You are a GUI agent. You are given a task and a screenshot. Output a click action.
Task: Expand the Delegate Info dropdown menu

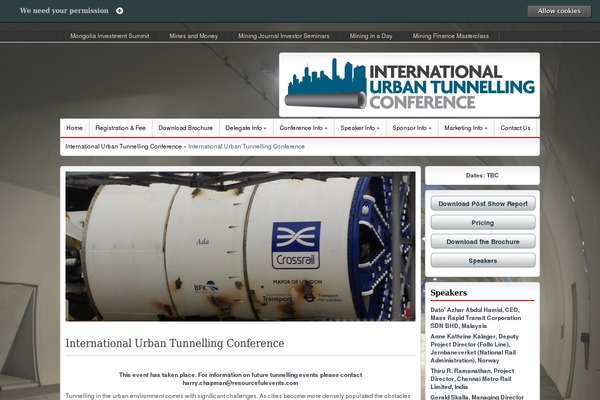pos(246,128)
